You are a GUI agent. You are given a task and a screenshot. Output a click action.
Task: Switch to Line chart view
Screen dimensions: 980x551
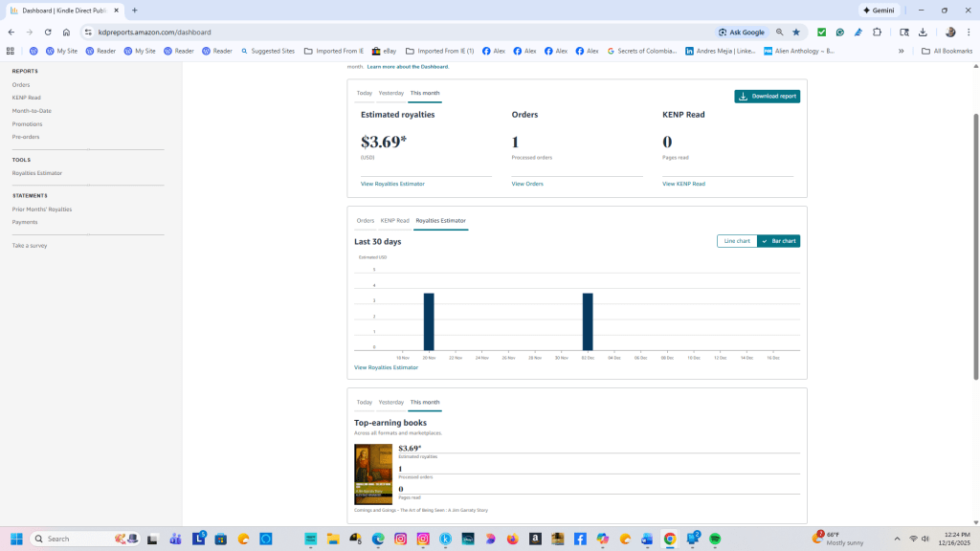pyautogui.click(x=737, y=241)
